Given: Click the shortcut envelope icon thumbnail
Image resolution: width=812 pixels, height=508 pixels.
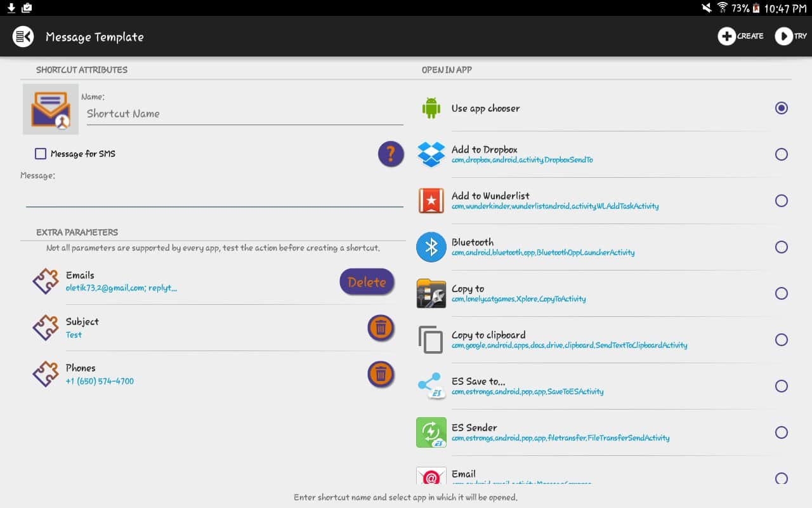Looking at the screenshot, I should (51, 109).
